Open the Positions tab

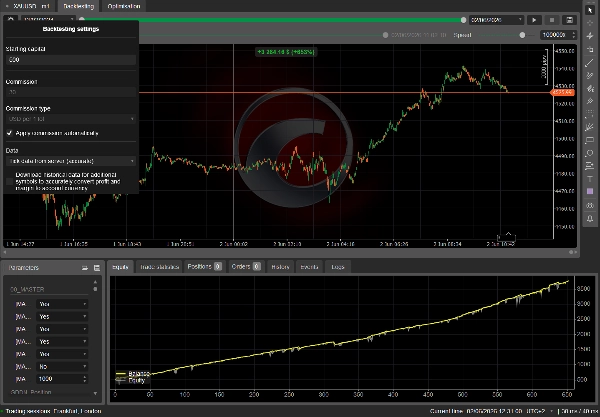205,267
